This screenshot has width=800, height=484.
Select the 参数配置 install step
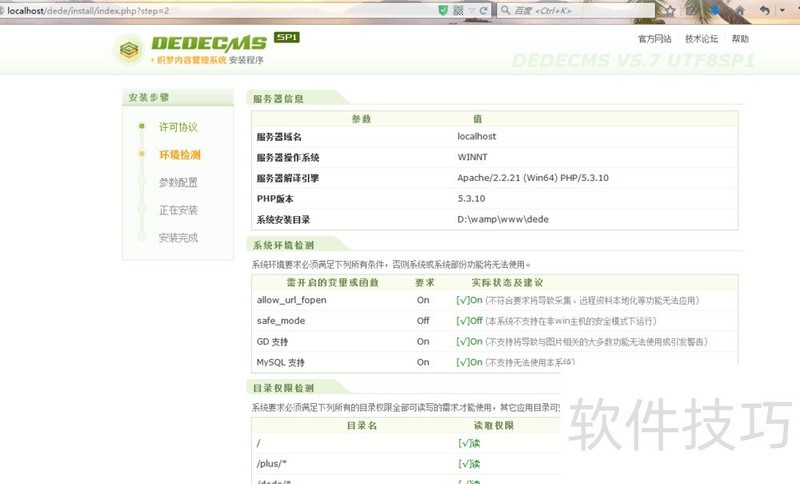(x=178, y=182)
